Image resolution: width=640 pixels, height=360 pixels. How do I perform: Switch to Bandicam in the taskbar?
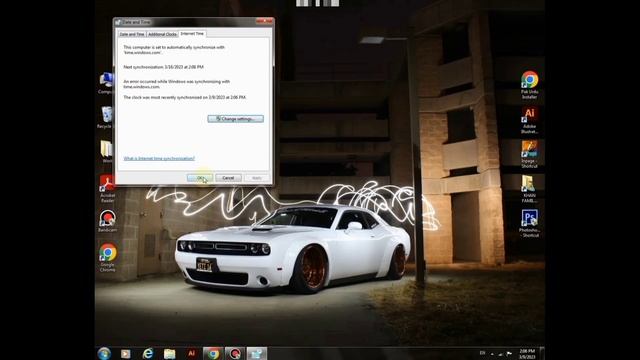[235, 353]
